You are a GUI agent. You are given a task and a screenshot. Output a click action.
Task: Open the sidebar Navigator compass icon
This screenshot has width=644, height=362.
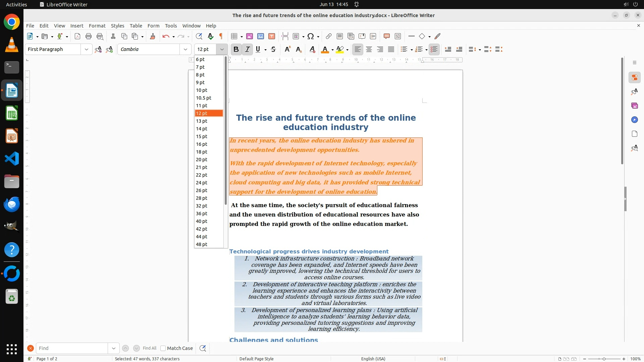pos(634,120)
